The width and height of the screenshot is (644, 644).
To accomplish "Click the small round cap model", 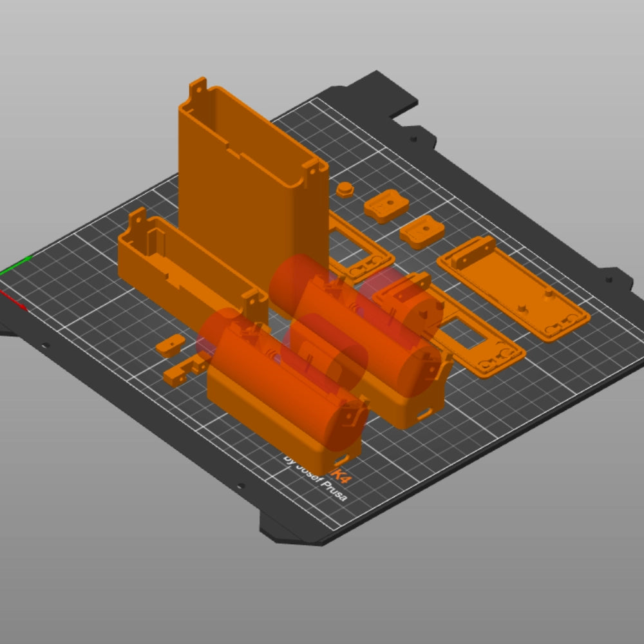I will click(x=345, y=189).
